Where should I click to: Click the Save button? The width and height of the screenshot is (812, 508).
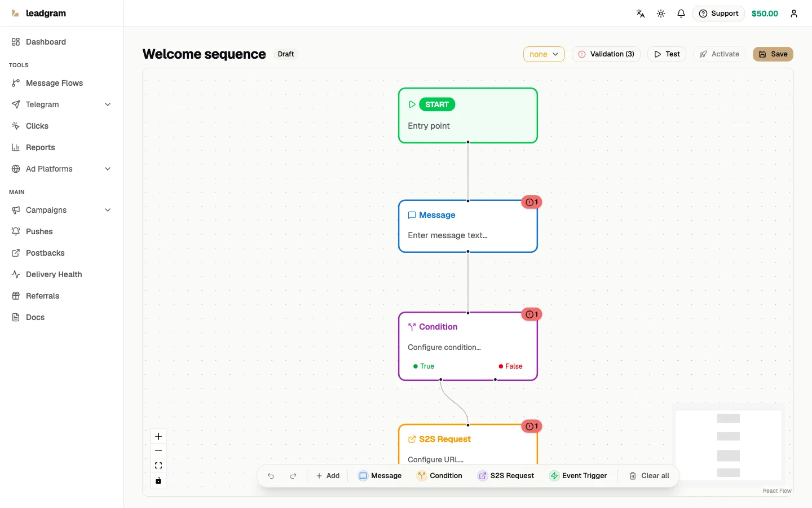(773, 54)
